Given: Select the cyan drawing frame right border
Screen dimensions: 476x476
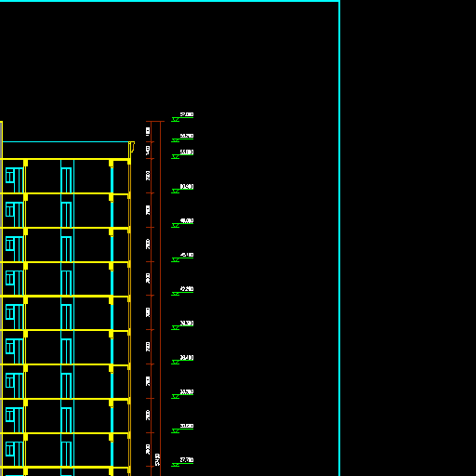Looking at the screenshot, I should tap(339, 238).
